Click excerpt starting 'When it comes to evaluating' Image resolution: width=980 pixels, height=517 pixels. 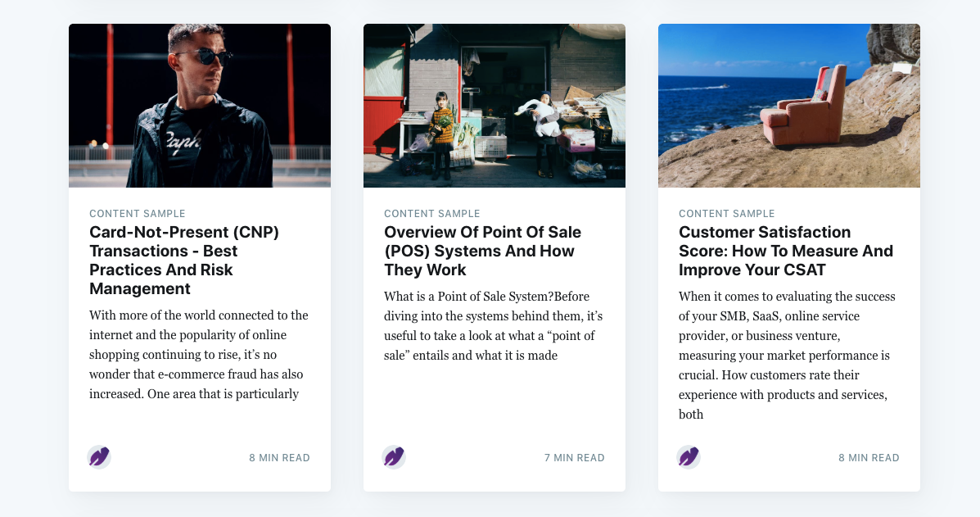point(787,355)
